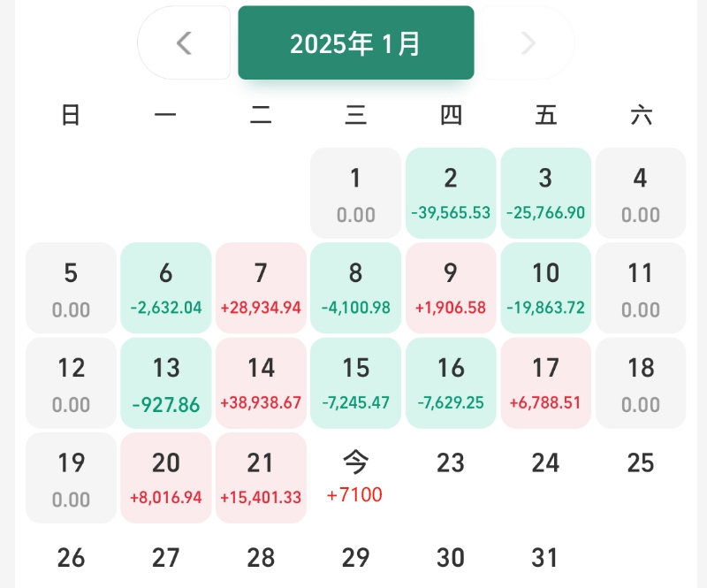Open January 13 showing -927.86
Image resolution: width=707 pixels, height=588 pixels.
pyautogui.click(x=166, y=383)
